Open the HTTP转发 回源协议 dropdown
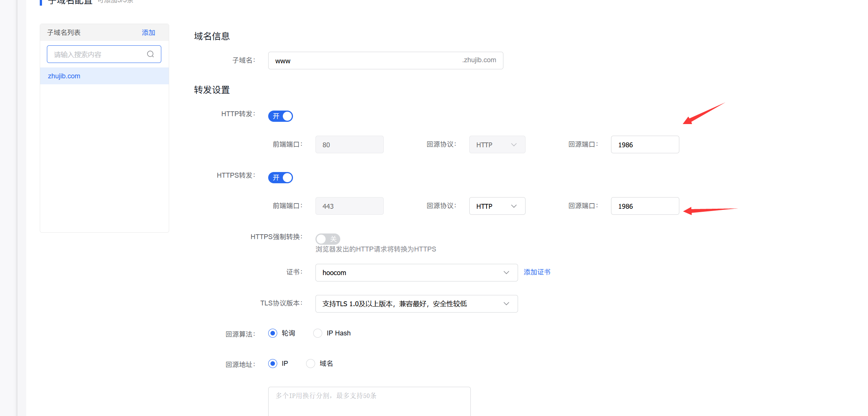Viewport: 868px width, 416px height. click(x=497, y=145)
